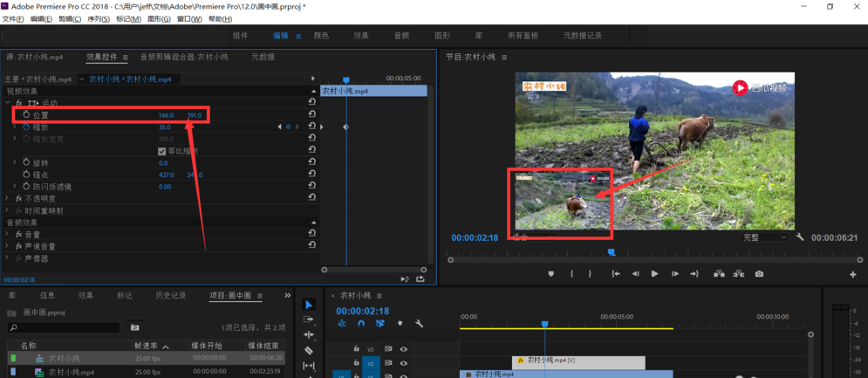Click the Program monitor playhead on scrub bar

[x=611, y=252]
